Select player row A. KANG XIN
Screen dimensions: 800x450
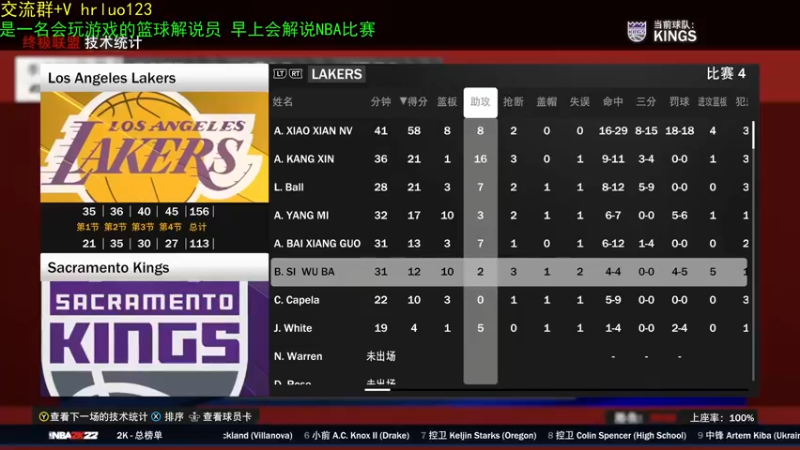pos(510,159)
